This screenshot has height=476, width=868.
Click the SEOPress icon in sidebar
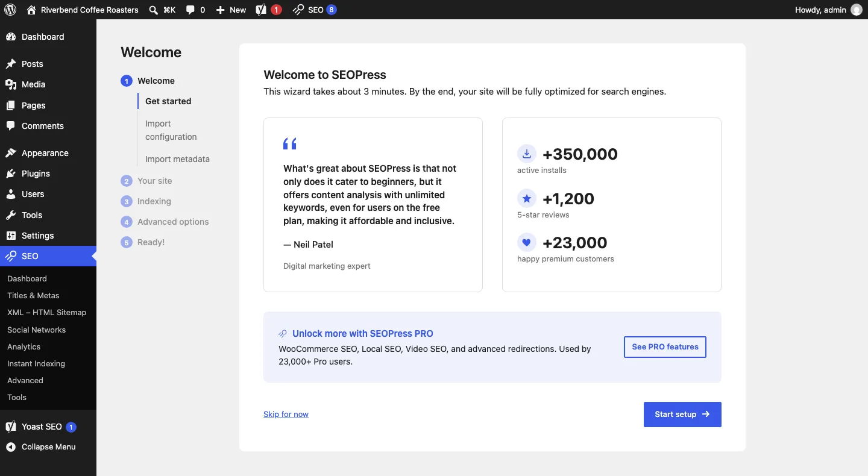(11, 256)
